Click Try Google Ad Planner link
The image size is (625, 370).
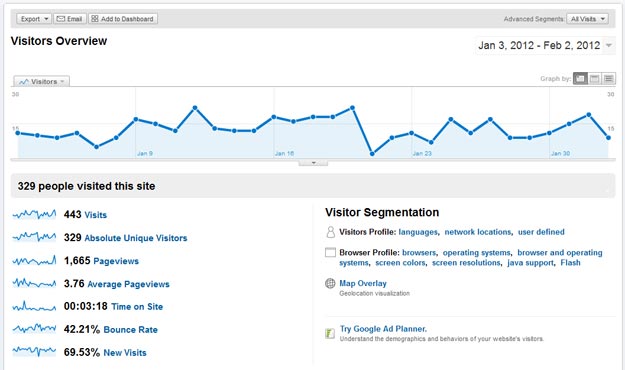coord(383,329)
